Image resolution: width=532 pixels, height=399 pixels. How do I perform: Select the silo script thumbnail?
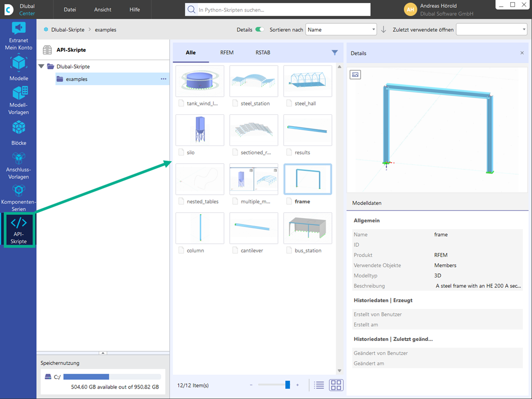tap(200, 130)
